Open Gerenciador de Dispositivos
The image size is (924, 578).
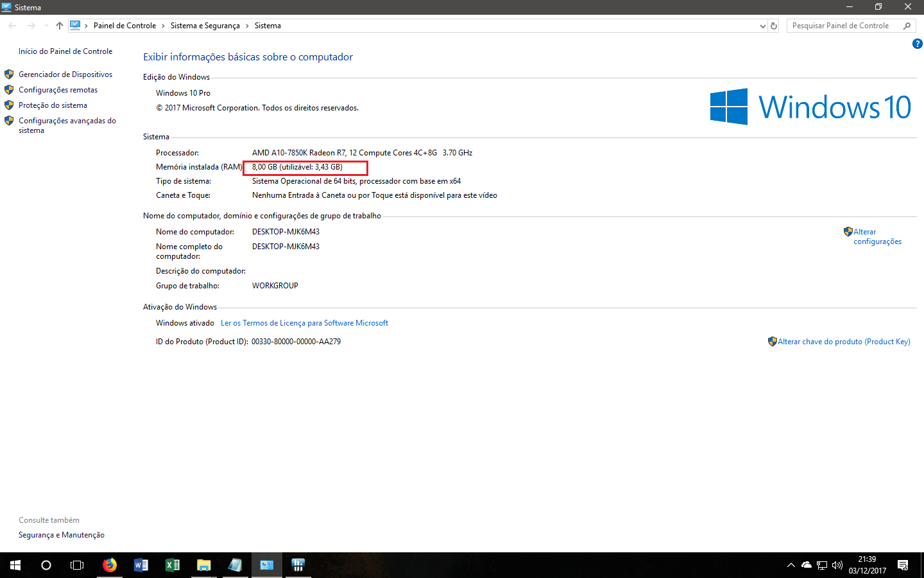65,74
